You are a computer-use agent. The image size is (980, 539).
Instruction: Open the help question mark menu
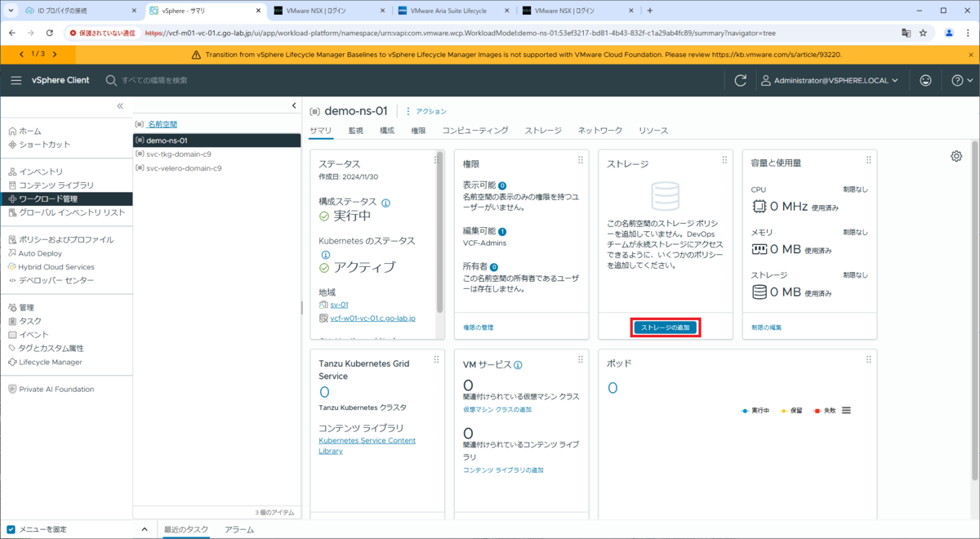coord(963,80)
